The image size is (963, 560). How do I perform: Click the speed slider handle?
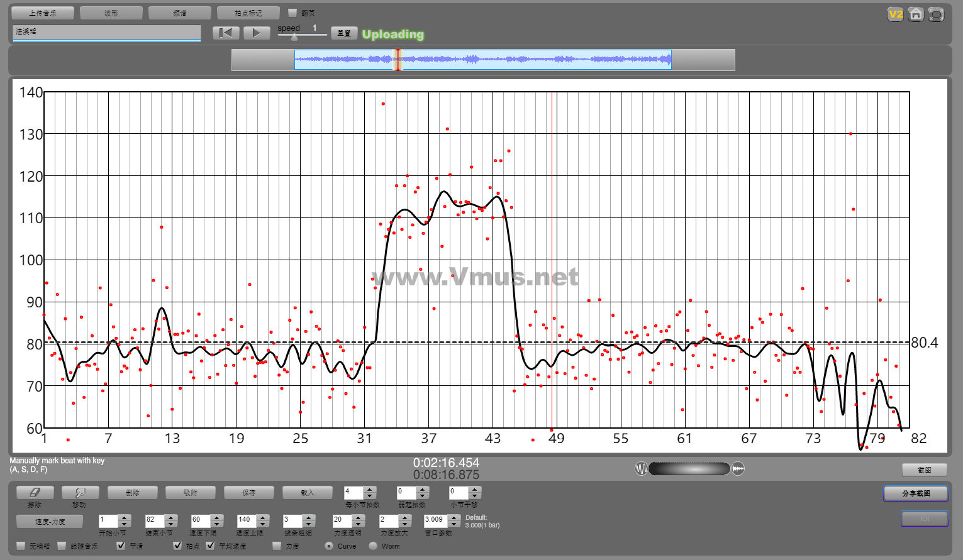pyautogui.click(x=294, y=37)
